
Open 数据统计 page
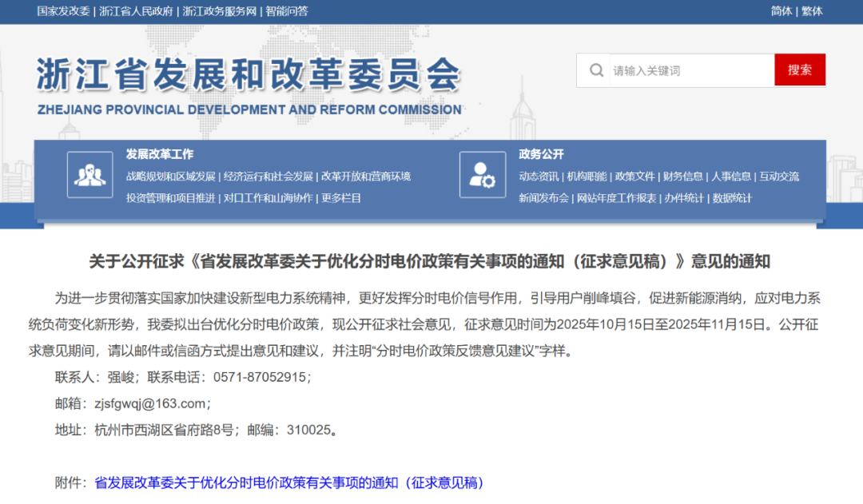point(732,198)
